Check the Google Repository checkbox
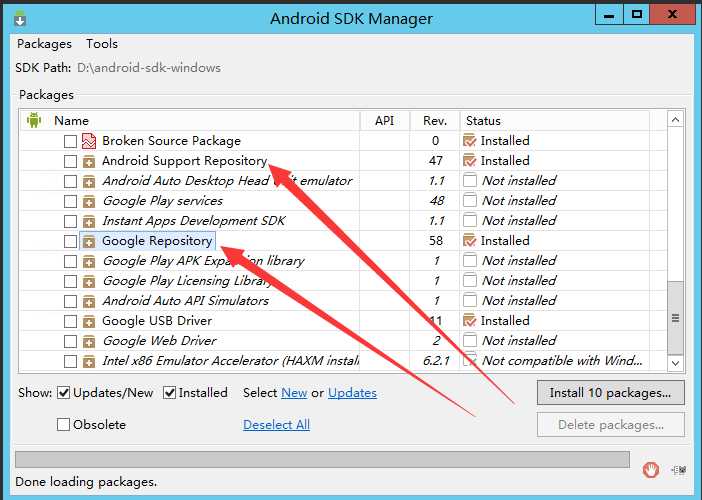 (x=70, y=241)
